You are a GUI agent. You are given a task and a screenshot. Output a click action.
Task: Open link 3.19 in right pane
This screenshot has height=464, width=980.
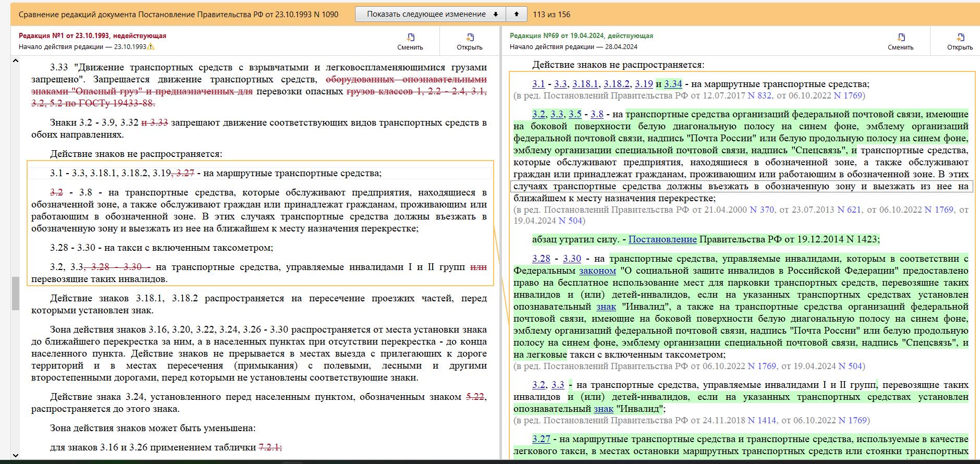(644, 84)
